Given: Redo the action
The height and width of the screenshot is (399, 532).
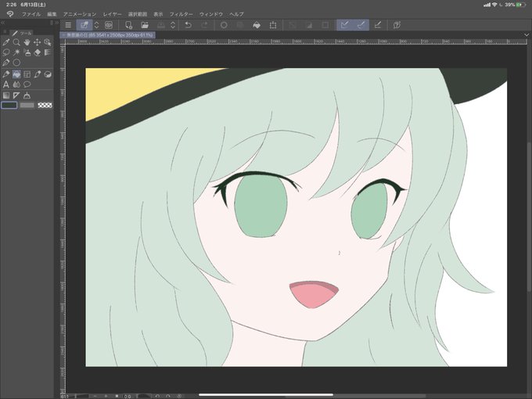Looking at the screenshot, I should (x=205, y=25).
